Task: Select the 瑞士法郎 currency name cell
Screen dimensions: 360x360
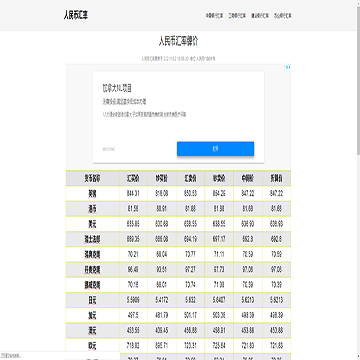Action: pos(92,239)
